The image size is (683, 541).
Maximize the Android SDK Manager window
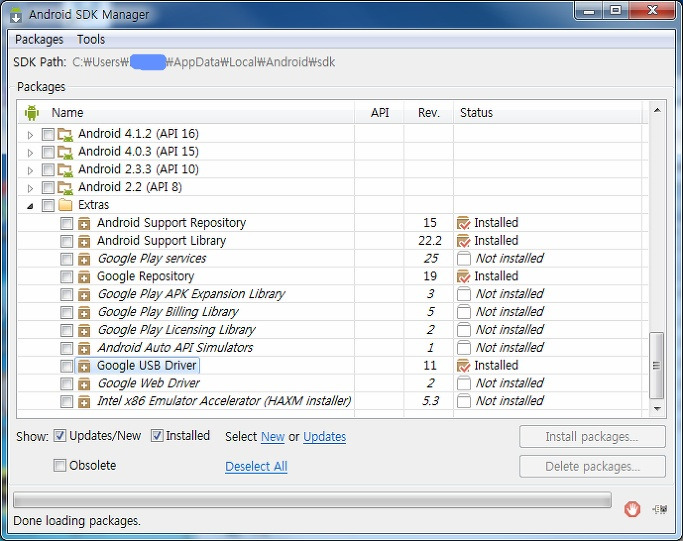tap(615, 10)
